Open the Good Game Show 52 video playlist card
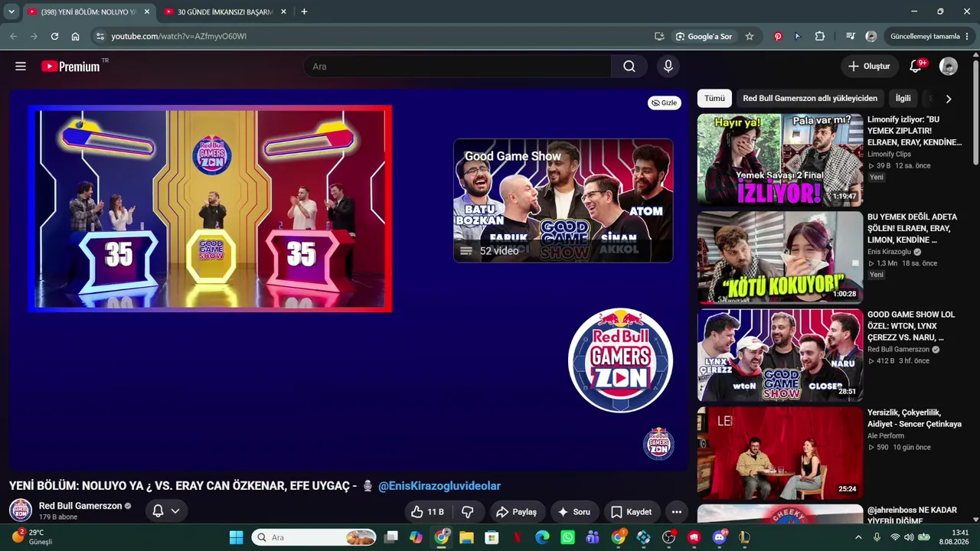The height and width of the screenshot is (551, 980). (563, 201)
